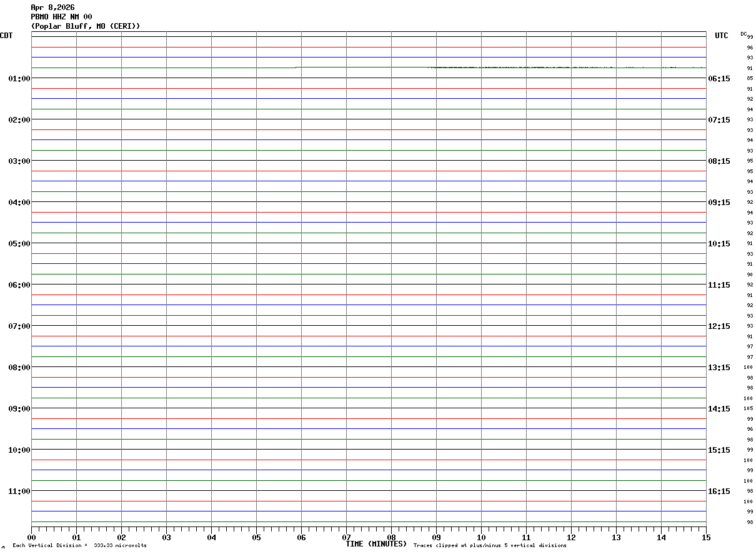Click minute 00 on the time axis

click(x=32, y=537)
